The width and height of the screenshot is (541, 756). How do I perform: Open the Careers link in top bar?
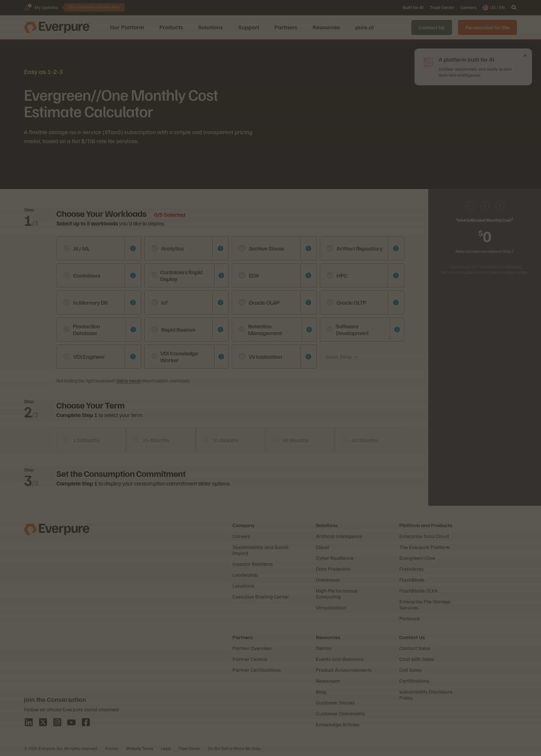pos(468,8)
